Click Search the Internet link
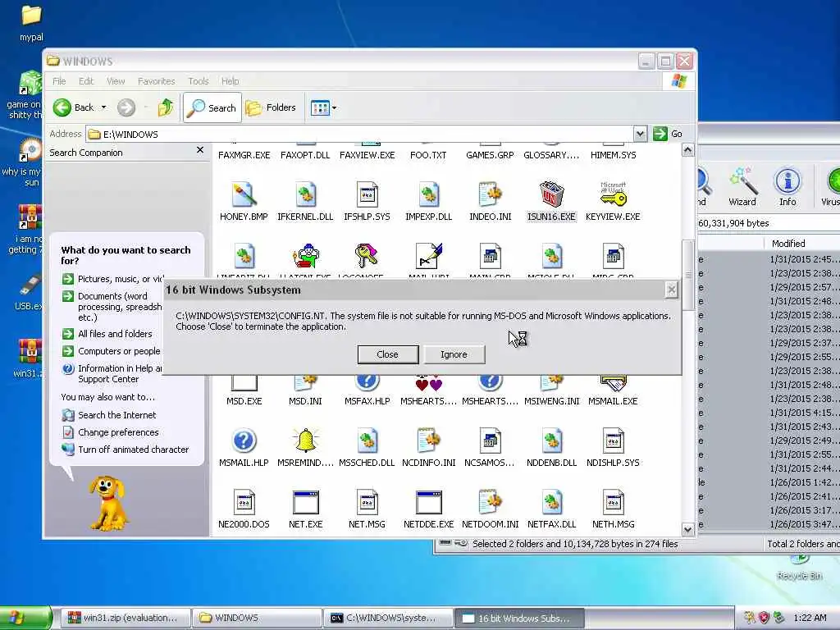The width and height of the screenshot is (840, 630). coord(116,414)
